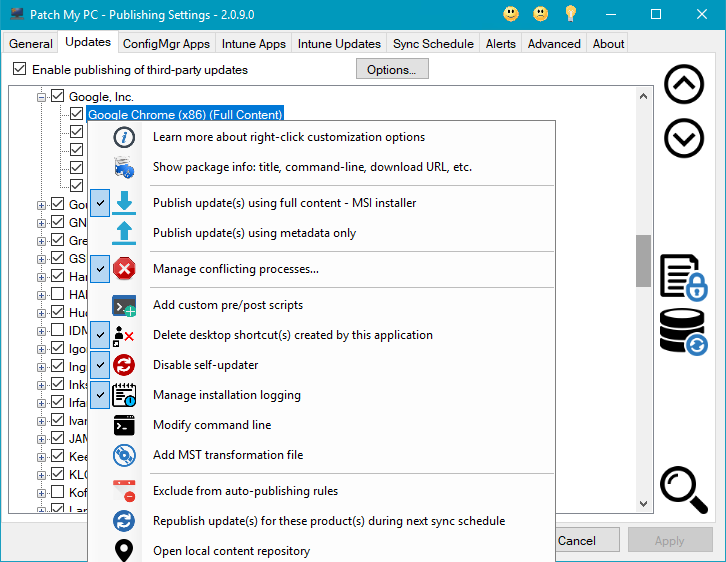726x562 pixels.
Task: Click the lightbulb idea icon in title bar
Action: coord(571,14)
